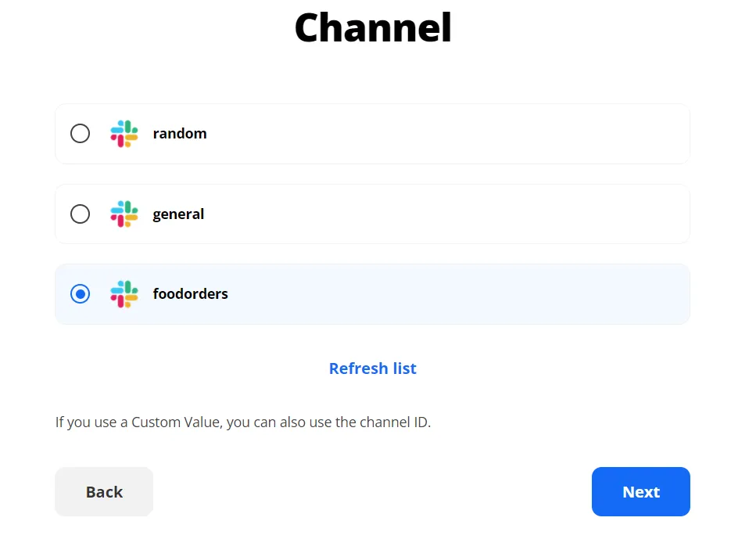
Task: Select the random channel radio button
Action: coord(80,133)
